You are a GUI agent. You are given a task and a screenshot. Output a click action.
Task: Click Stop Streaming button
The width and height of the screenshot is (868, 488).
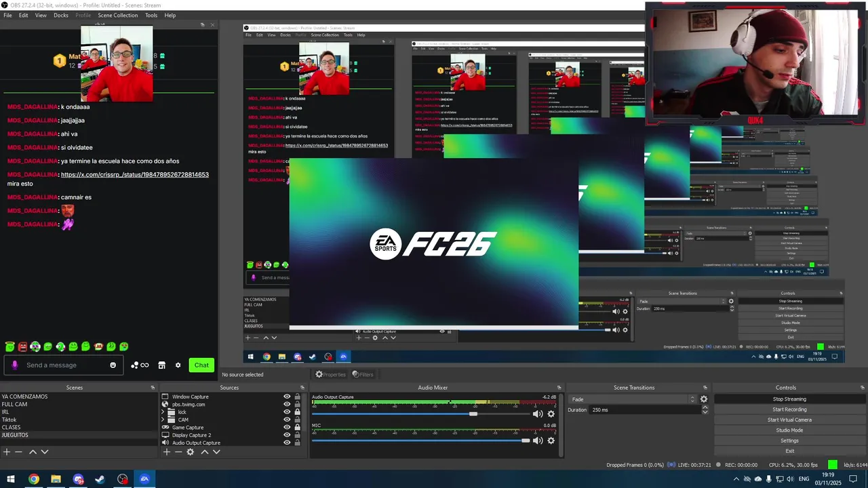tap(789, 399)
